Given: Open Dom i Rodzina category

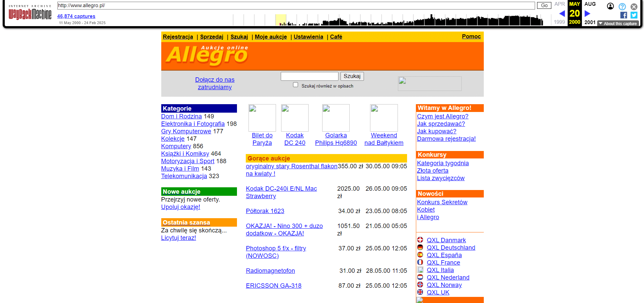Looking at the screenshot, I should [181, 116].
